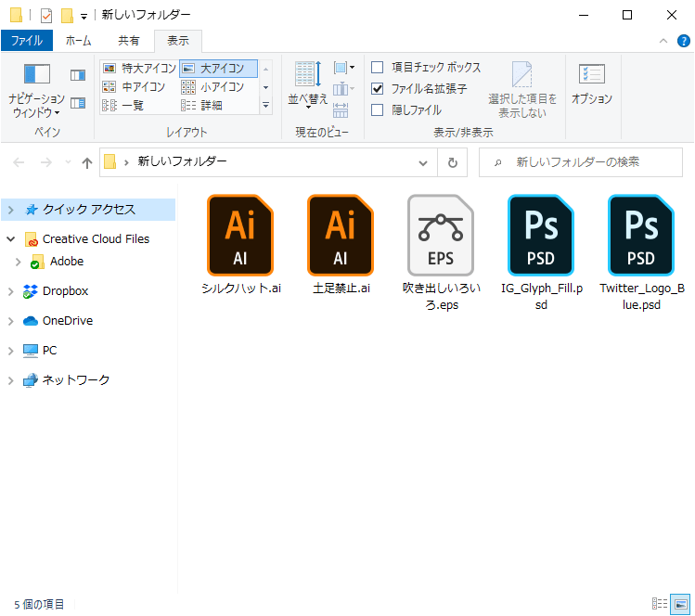Click the up one level arrow
Viewport: 695px width, 616px height.
tap(87, 163)
